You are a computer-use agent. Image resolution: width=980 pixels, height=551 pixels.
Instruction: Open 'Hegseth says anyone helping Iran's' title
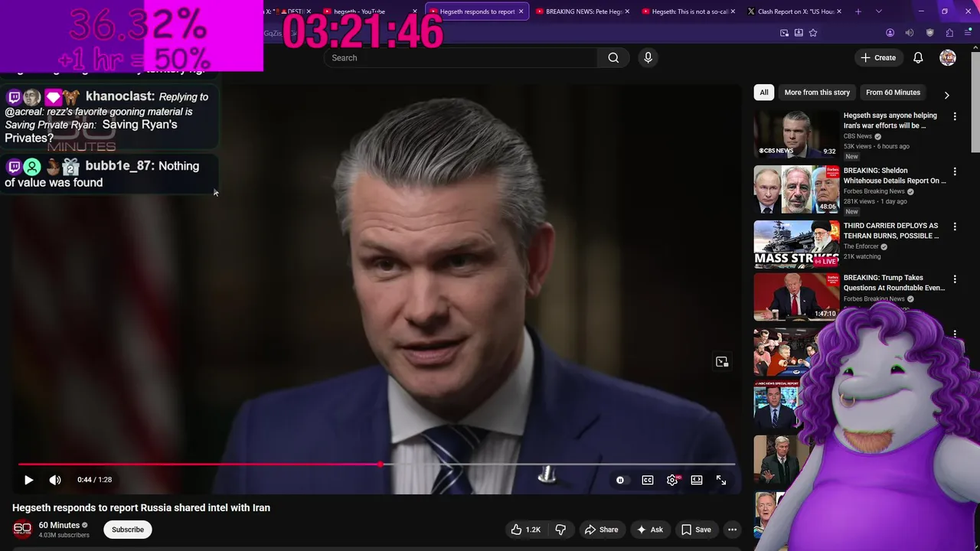(x=890, y=120)
